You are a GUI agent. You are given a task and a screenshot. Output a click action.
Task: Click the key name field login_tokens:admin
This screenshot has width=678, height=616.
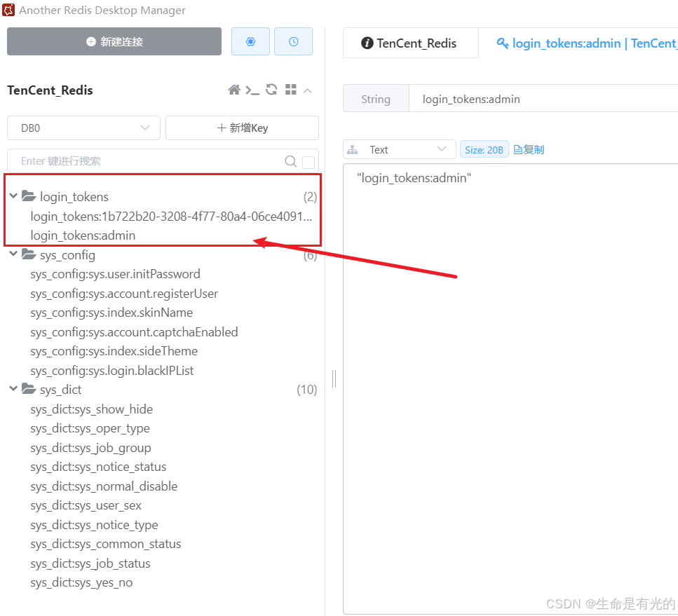click(543, 99)
